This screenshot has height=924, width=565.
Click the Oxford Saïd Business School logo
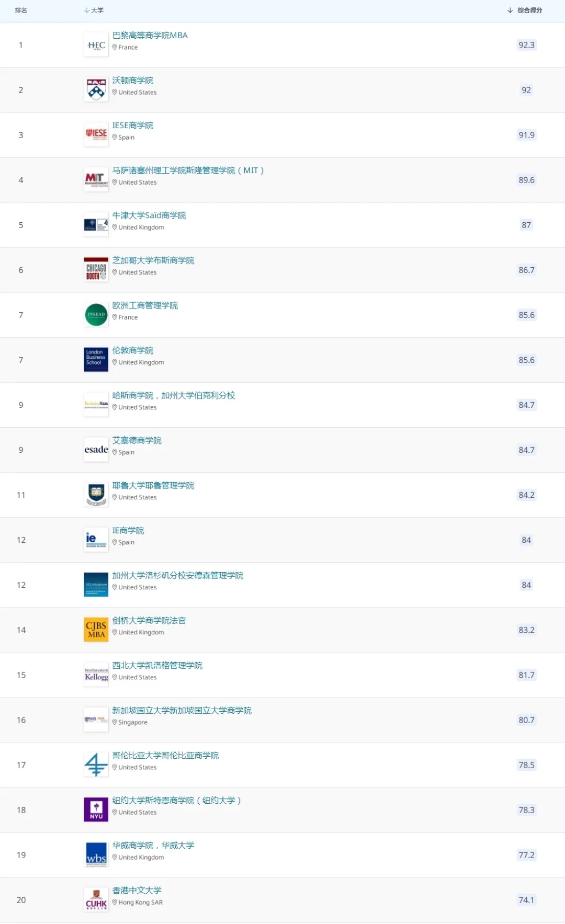[x=96, y=225]
